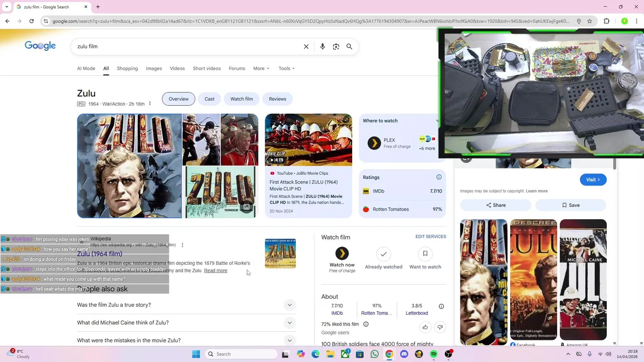This screenshot has height=362, width=644.
Task: Mark film as Already watched
Action: (x=383, y=258)
